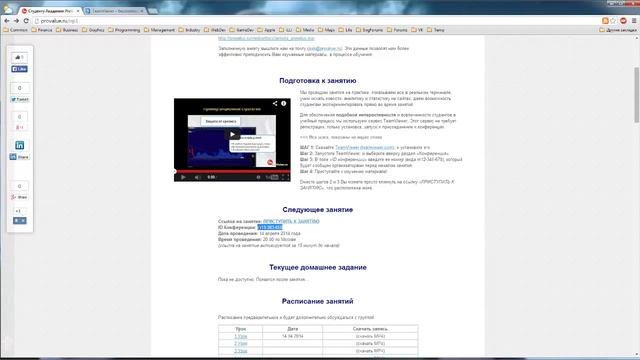Open the Media bookmarks folder
The height and width of the screenshot is (360, 640).
point(305,30)
